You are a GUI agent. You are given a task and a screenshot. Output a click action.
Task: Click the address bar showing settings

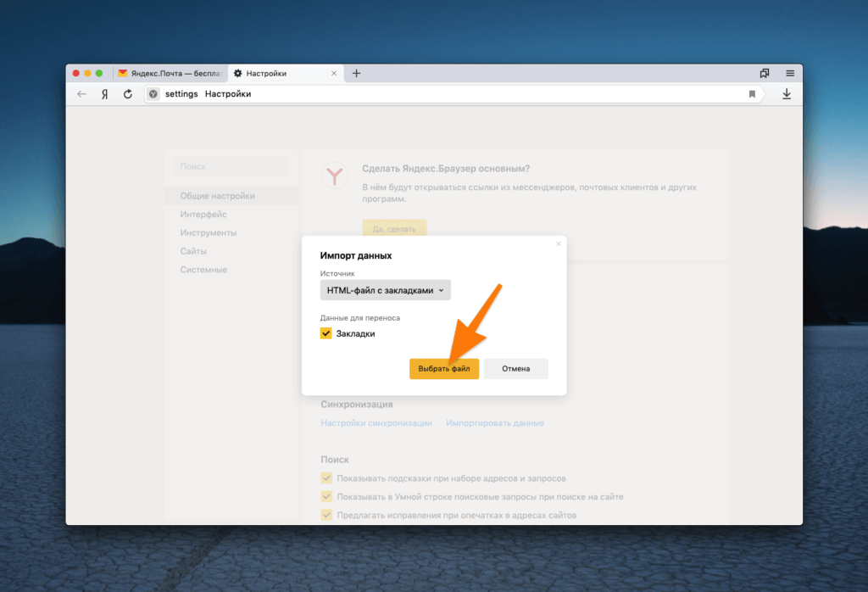pos(454,94)
